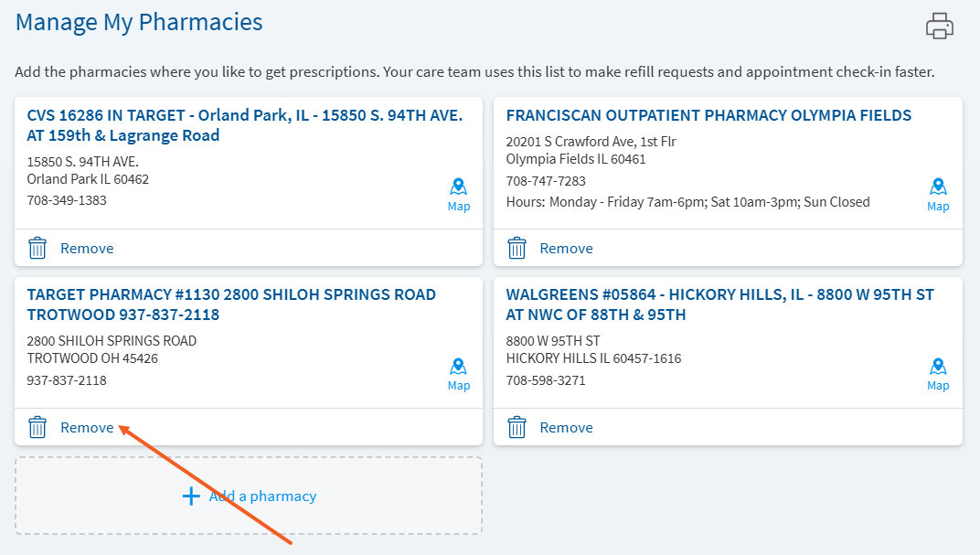Open map icon for Walgreens Hickory Hills
Screen dimensions: 980x555
point(938,366)
